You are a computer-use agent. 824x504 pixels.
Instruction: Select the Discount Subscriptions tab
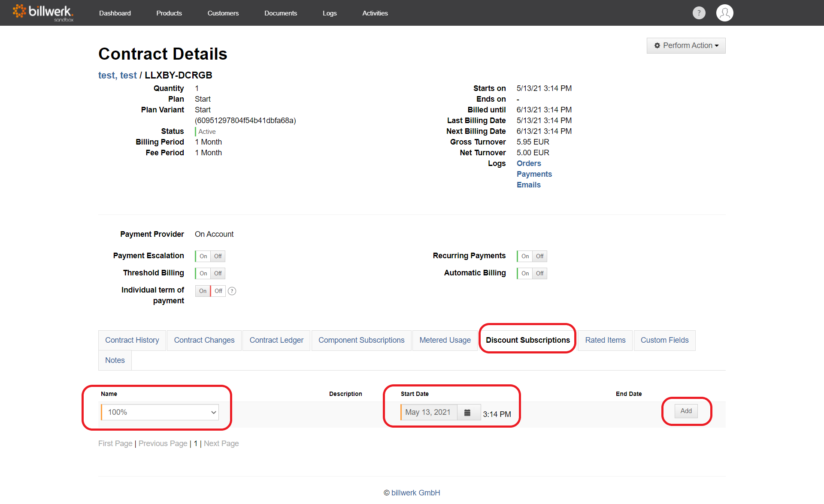click(528, 340)
